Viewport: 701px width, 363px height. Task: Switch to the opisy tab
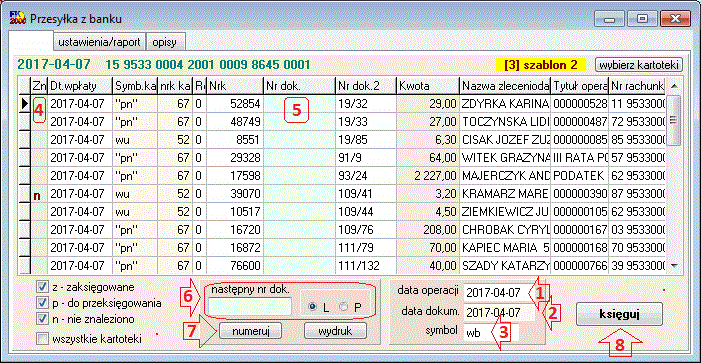click(x=165, y=42)
